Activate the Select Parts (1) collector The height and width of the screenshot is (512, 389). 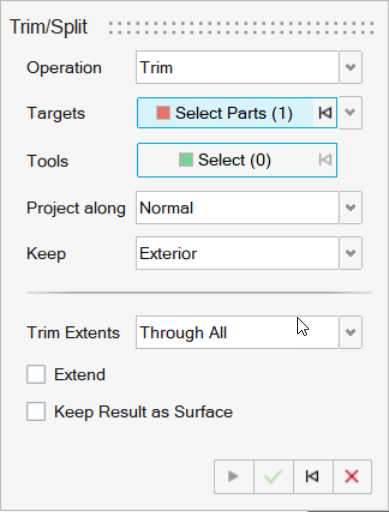tap(225, 113)
